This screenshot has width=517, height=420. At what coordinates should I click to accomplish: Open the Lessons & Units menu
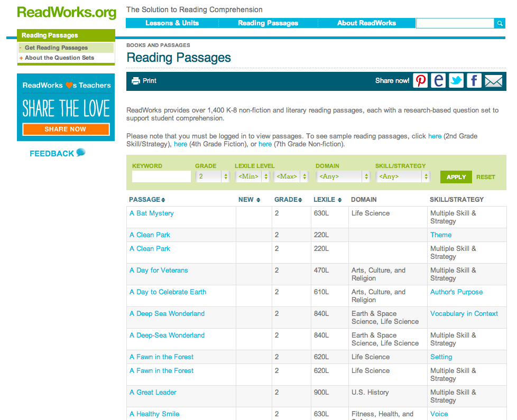(172, 23)
